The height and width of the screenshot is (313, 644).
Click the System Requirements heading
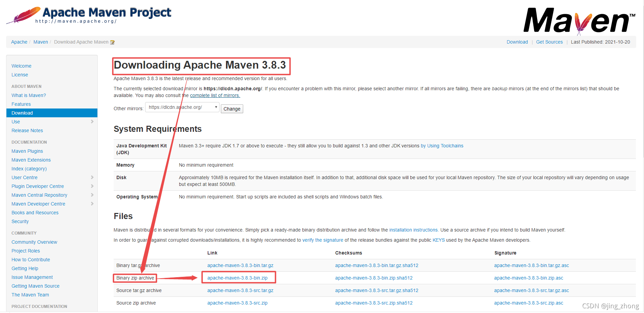coord(158,129)
